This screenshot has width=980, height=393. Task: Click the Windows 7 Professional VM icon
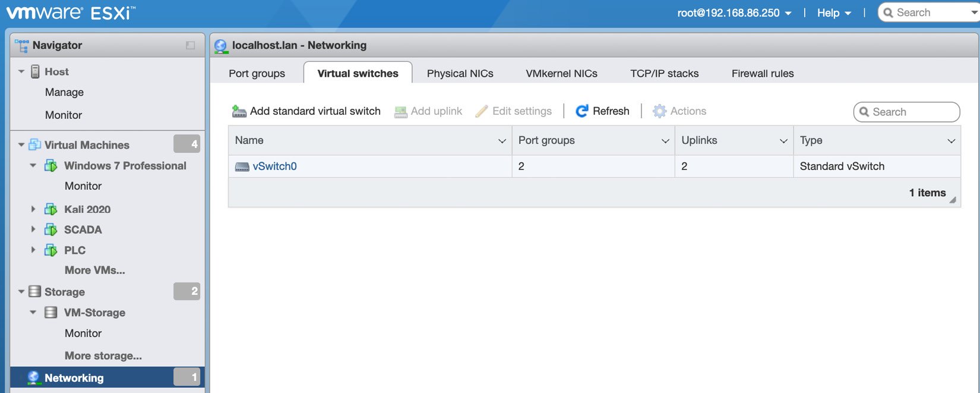pyautogui.click(x=51, y=166)
